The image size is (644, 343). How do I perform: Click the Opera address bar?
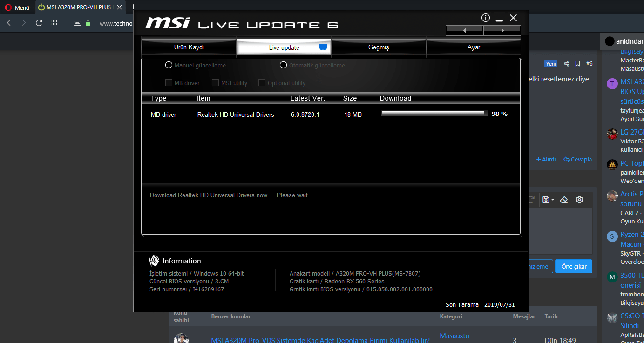(115, 23)
